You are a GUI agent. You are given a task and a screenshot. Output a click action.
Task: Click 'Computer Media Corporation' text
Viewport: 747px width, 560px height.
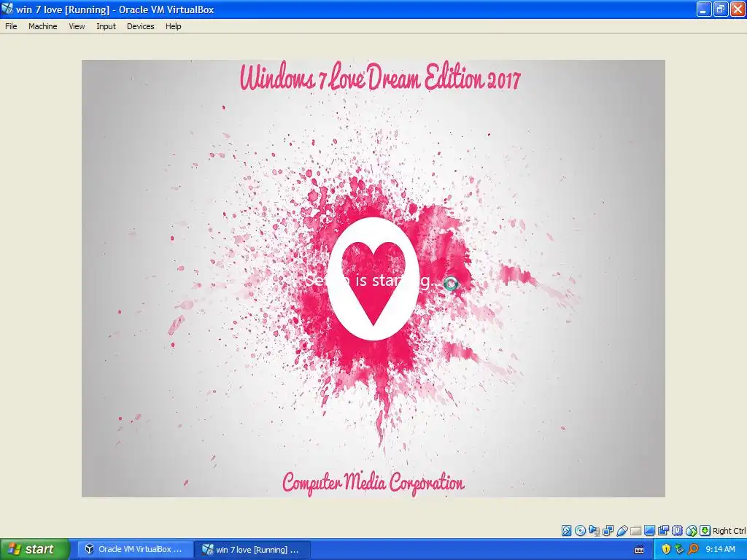373,483
